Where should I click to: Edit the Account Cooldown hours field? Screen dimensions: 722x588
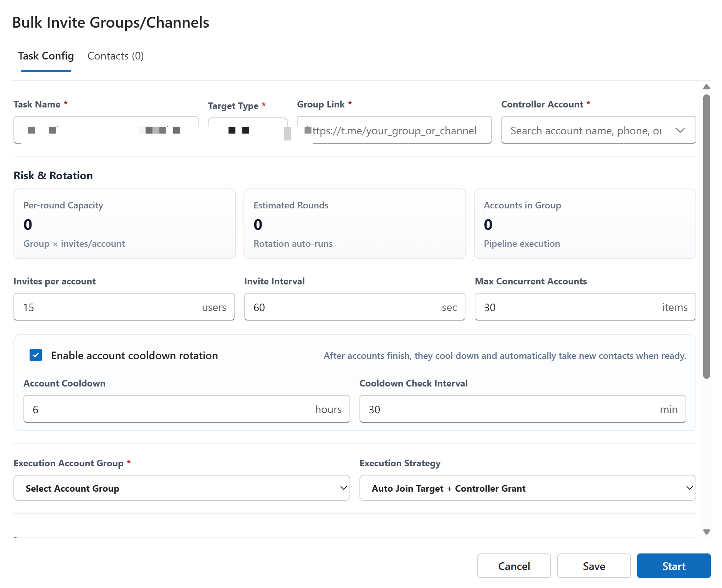pyautogui.click(x=187, y=409)
